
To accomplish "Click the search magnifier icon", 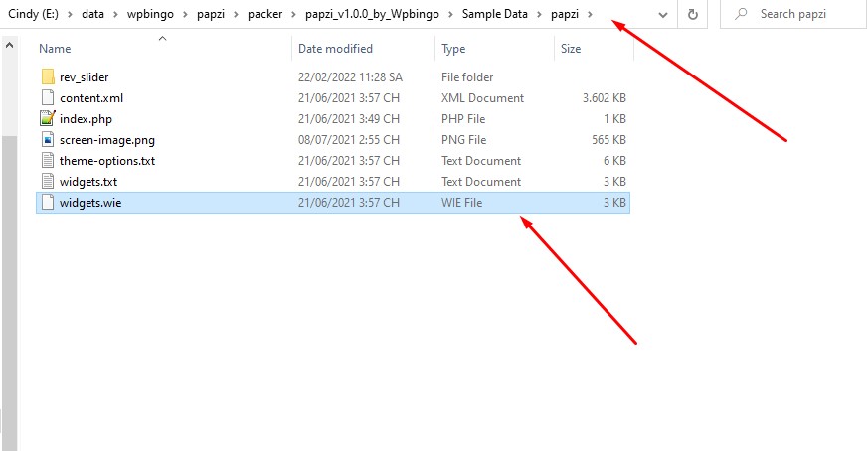I will click(741, 14).
